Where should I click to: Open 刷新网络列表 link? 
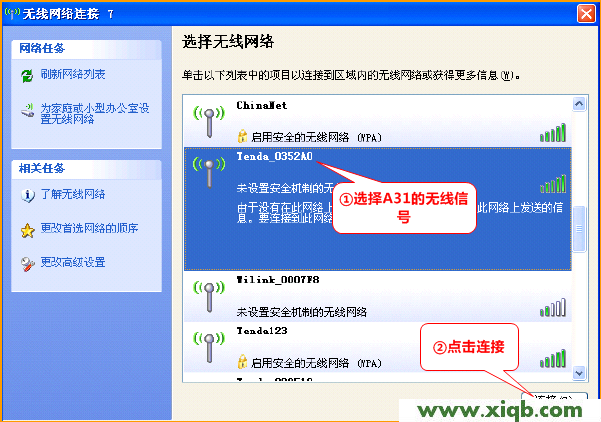coord(73,74)
